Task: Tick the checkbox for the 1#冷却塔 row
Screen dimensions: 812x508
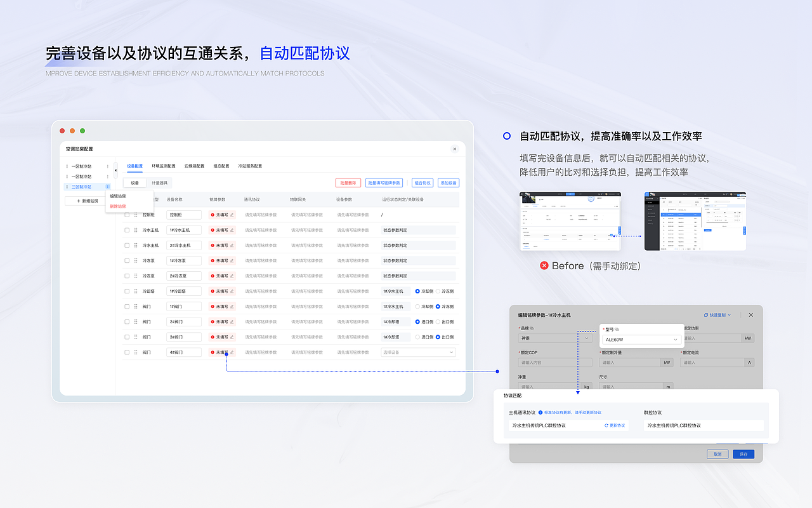Action: pos(127,291)
